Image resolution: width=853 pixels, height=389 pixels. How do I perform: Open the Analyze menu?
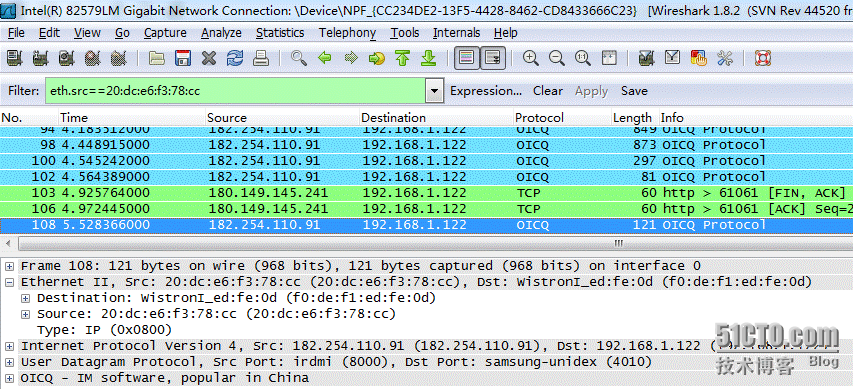[221, 33]
